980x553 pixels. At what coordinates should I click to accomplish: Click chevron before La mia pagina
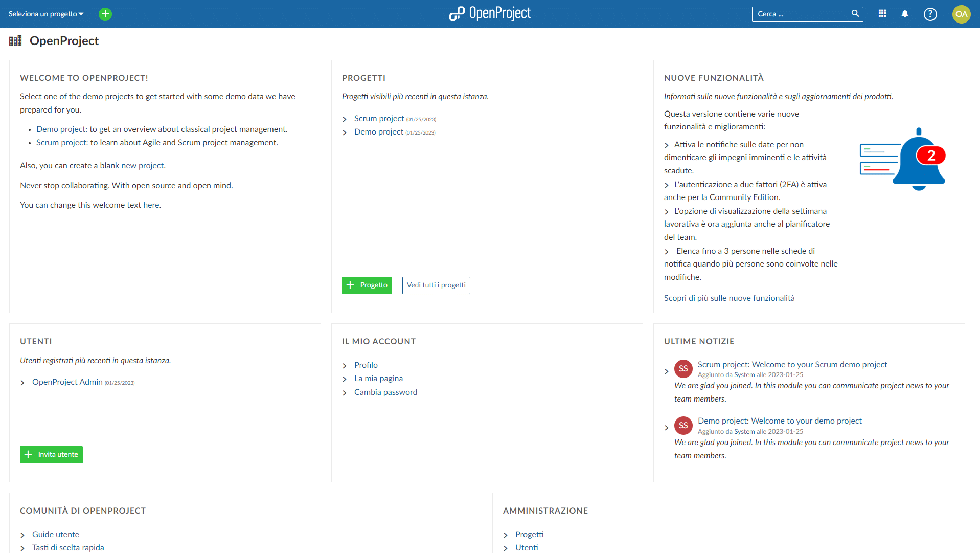pyautogui.click(x=345, y=379)
